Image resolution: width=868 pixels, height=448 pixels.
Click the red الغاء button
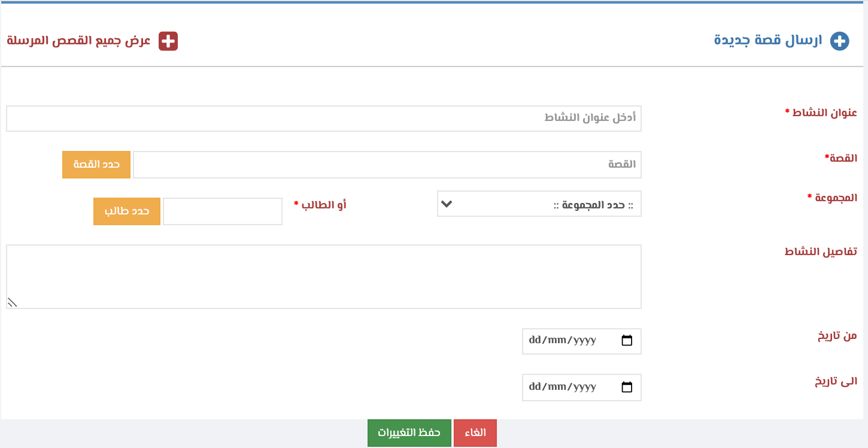(x=475, y=432)
